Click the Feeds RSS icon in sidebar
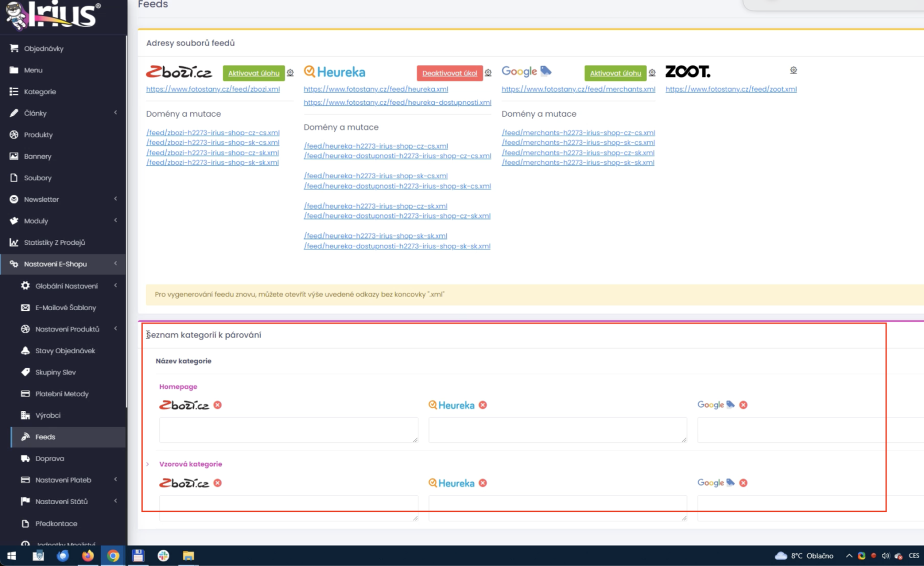Image resolution: width=924 pixels, height=566 pixels. [25, 437]
